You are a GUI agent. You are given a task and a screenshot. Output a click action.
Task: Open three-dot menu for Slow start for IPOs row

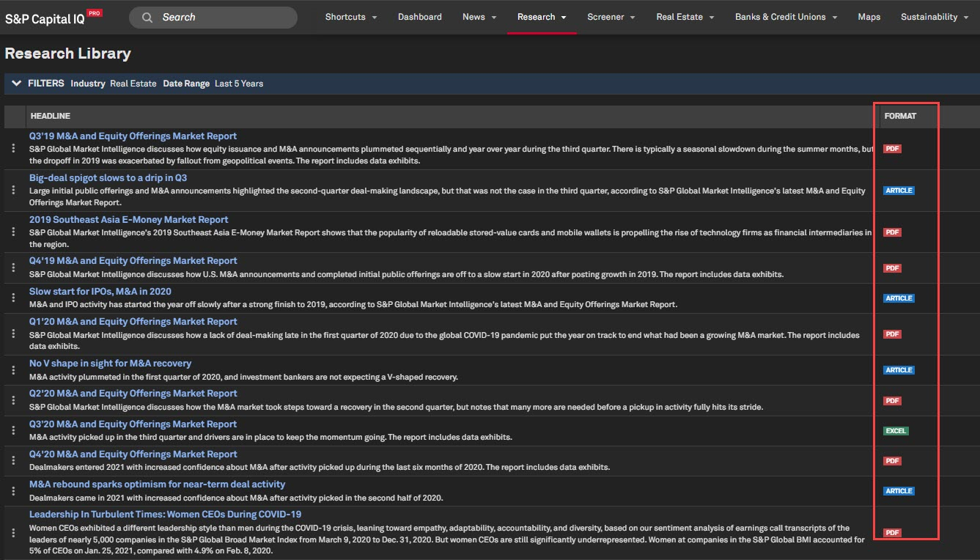click(13, 298)
